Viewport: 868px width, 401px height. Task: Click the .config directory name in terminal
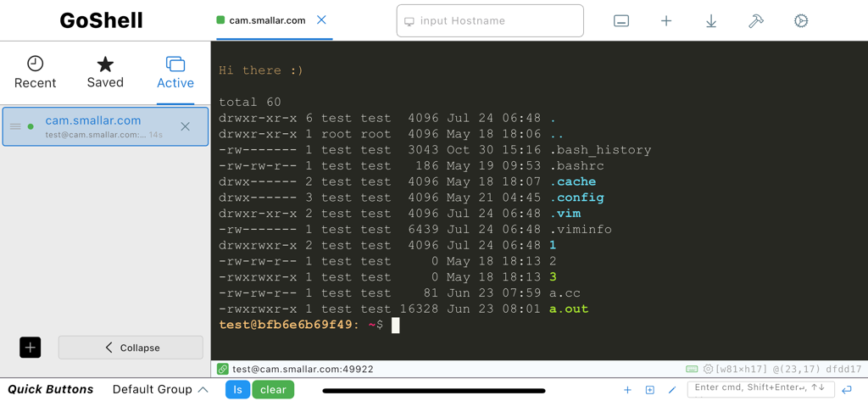576,198
